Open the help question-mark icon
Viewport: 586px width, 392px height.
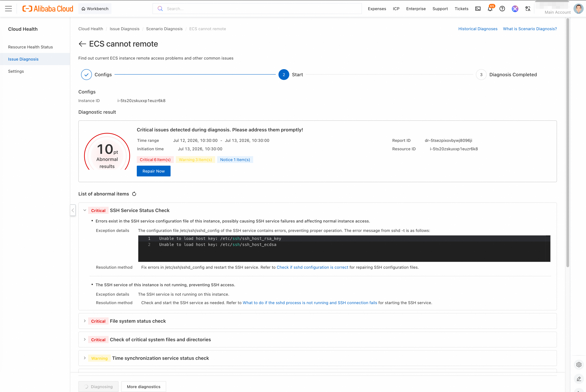pyautogui.click(x=502, y=9)
